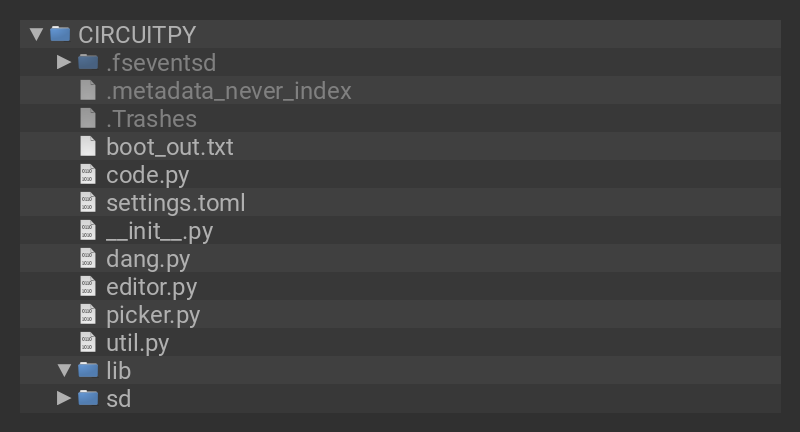Select util.py file name
800x432 pixels.
[137, 343]
